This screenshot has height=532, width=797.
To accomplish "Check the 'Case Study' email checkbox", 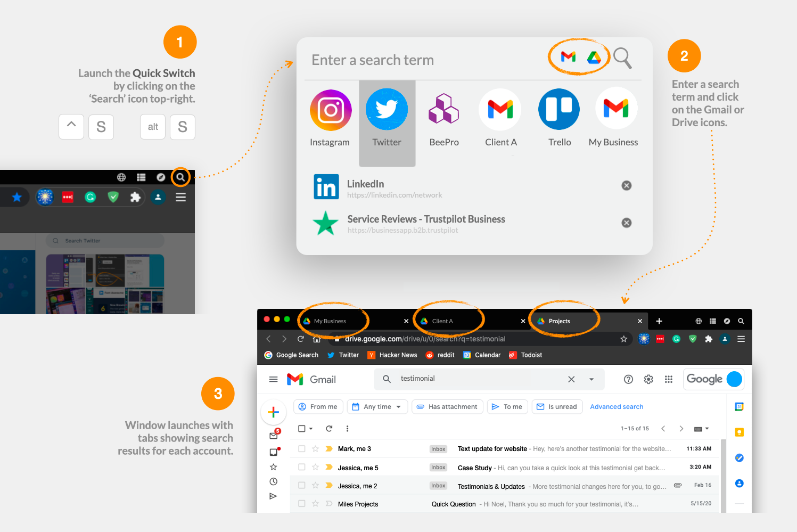I will coord(302,467).
